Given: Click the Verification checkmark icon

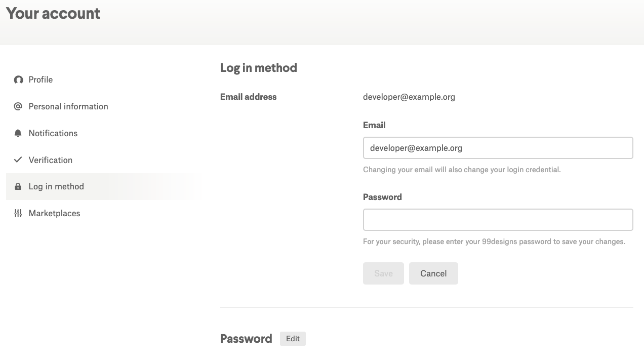Looking at the screenshot, I should [18, 159].
